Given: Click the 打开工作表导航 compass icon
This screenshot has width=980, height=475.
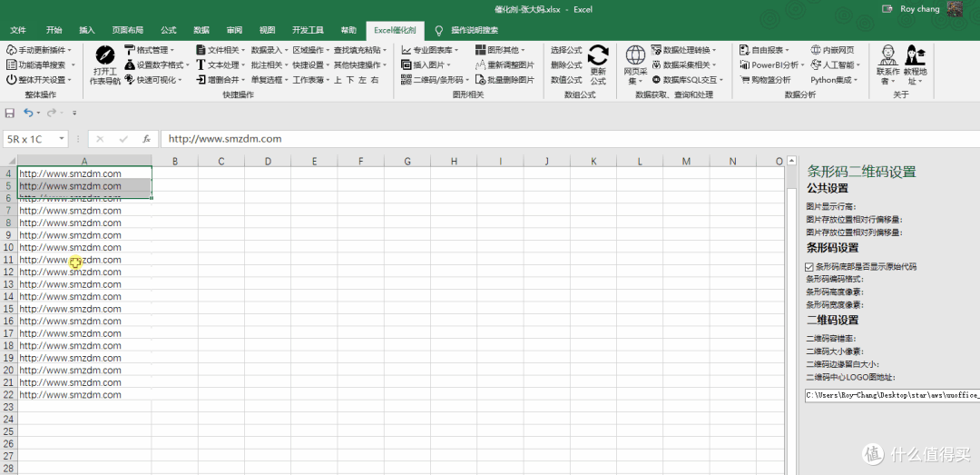Looking at the screenshot, I should [x=105, y=54].
